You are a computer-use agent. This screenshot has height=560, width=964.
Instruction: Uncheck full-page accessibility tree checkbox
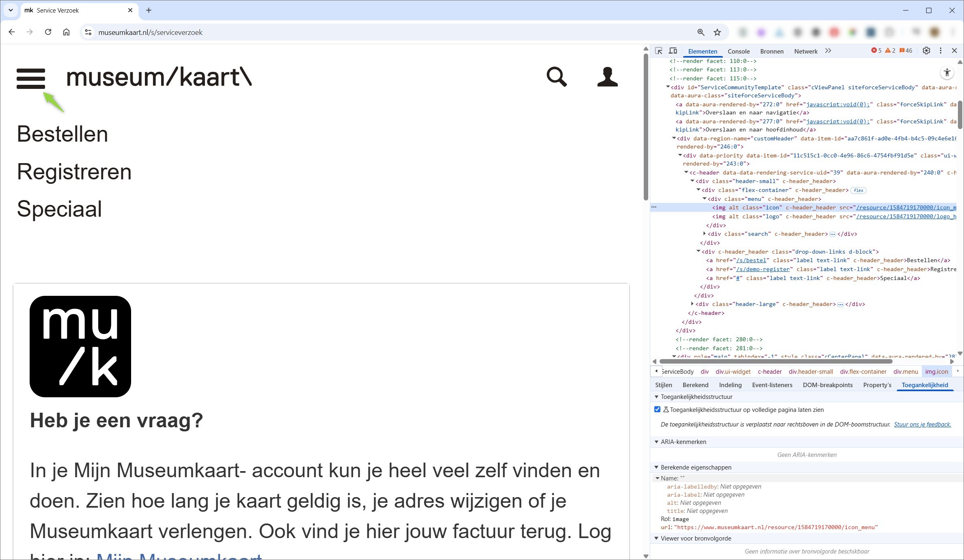coord(657,409)
